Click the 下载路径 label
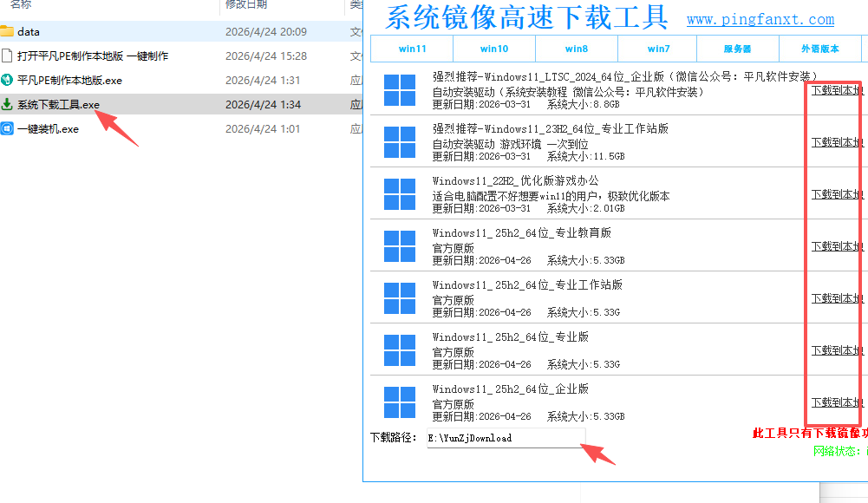 click(393, 438)
